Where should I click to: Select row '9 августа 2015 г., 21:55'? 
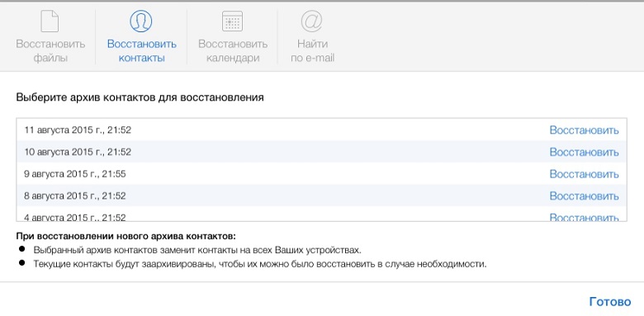322,173
